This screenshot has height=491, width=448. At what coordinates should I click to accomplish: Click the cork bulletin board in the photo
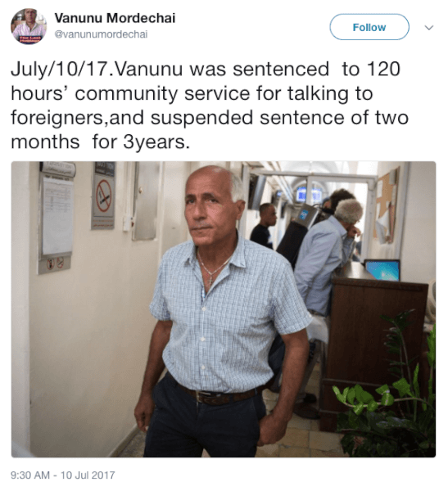click(387, 205)
